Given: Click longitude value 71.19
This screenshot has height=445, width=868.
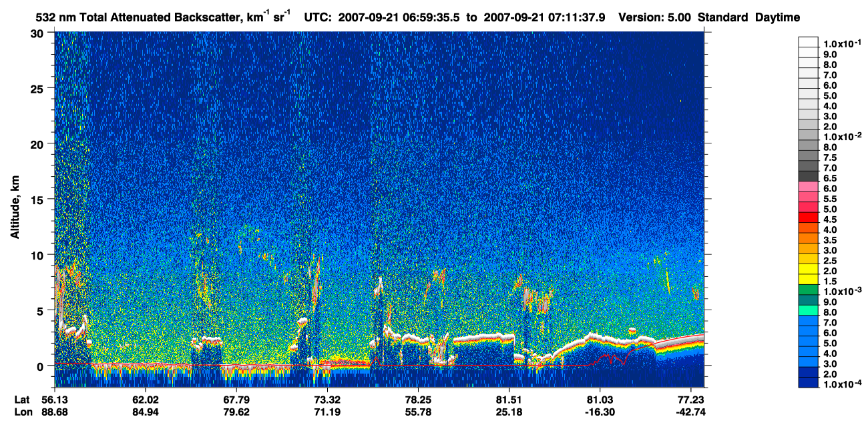Looking at the screenshot, I should [x=327, y=412].
